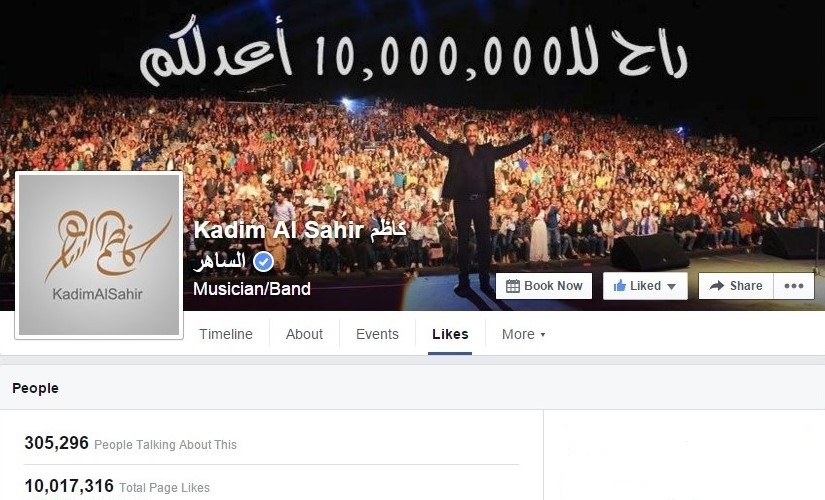
Task: Open the KadimAlSahir profile picture
Action: coord(99,255)
